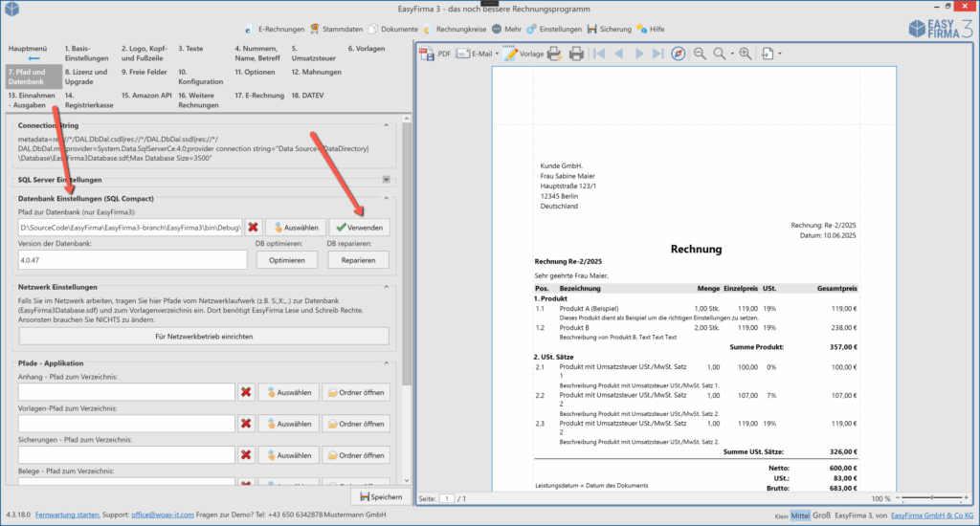
Task: Save settings with the Speichern button
Action: pyautogui.click(x=381, y=496)
